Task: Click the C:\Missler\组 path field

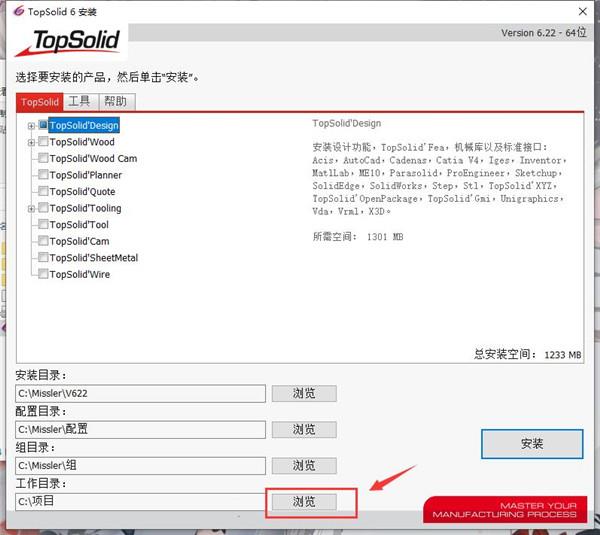Action: tap(140, 466)
